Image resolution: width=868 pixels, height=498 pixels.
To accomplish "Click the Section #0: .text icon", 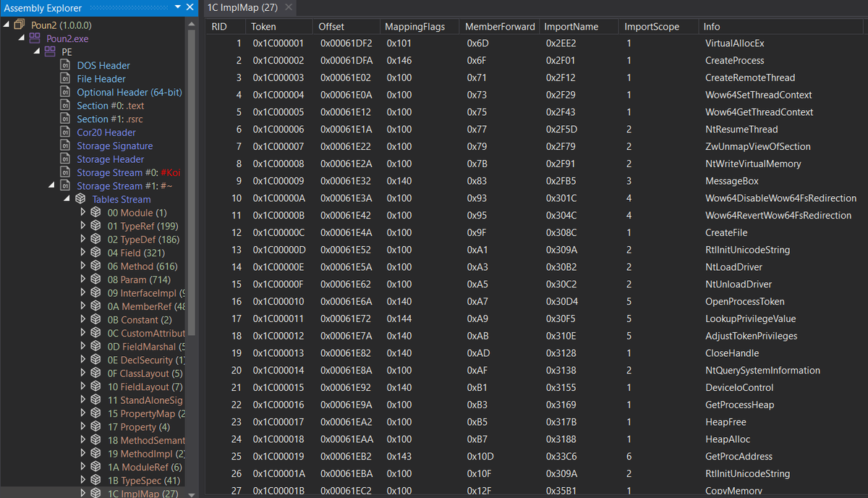I will pos(65,106).
